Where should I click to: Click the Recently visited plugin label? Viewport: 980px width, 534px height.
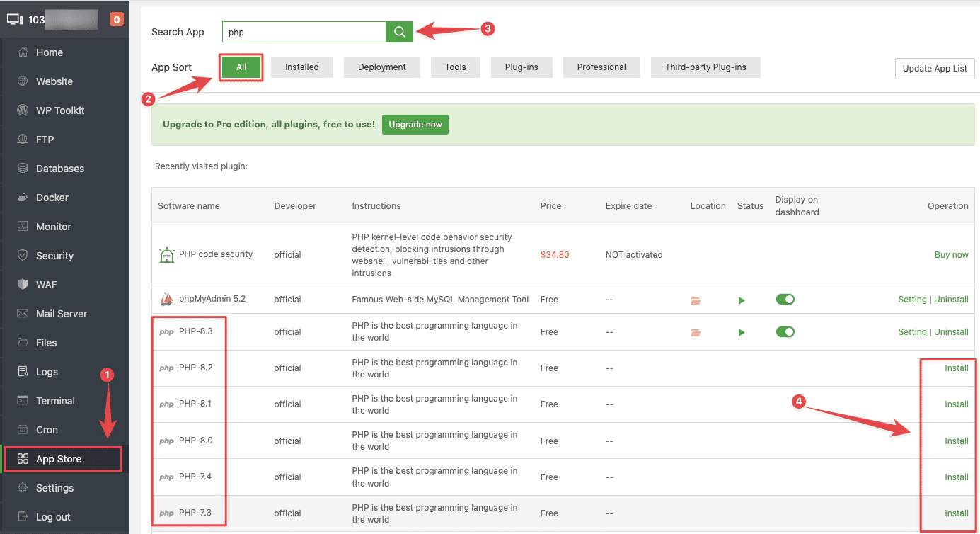(x=201, y=167)
